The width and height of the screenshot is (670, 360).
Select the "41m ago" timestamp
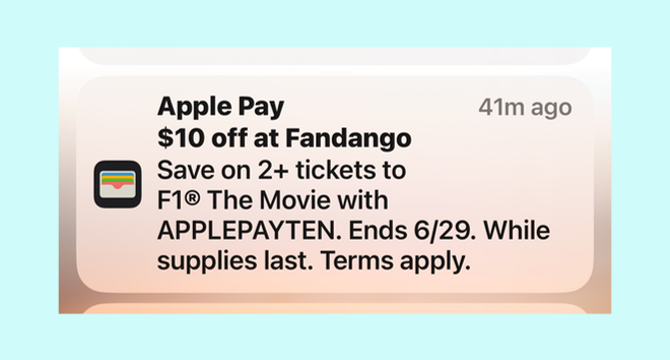click(525, 108)
